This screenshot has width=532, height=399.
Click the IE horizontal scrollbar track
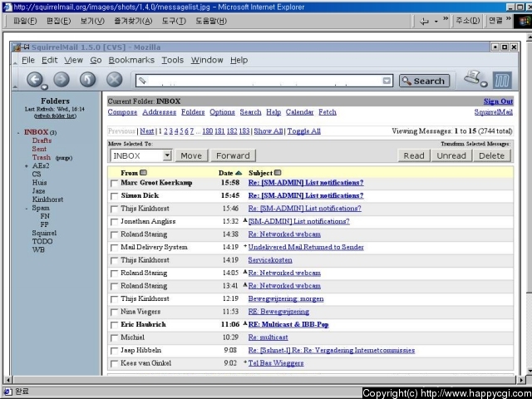click(x=264, y=380)
